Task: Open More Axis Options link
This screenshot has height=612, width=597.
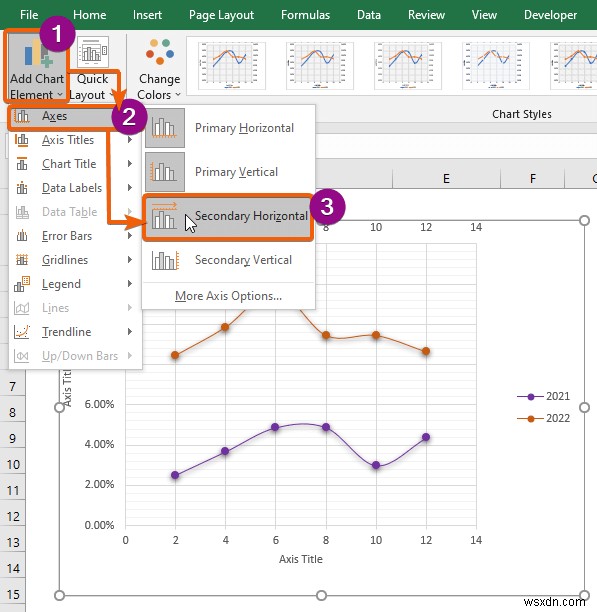Action: (228, 296)
